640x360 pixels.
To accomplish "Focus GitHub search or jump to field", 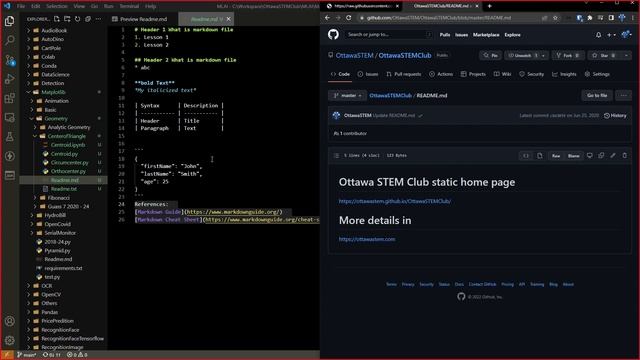I will pyautogui.click(x=388, y=35).
